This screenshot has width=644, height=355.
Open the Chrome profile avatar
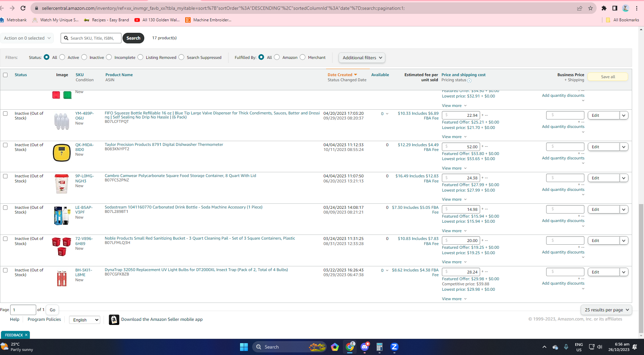626,8
